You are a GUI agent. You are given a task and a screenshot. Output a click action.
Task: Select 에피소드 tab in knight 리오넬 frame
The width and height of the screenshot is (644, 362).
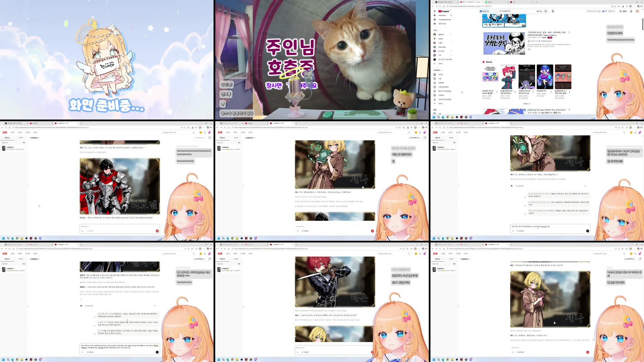[7, 138]
